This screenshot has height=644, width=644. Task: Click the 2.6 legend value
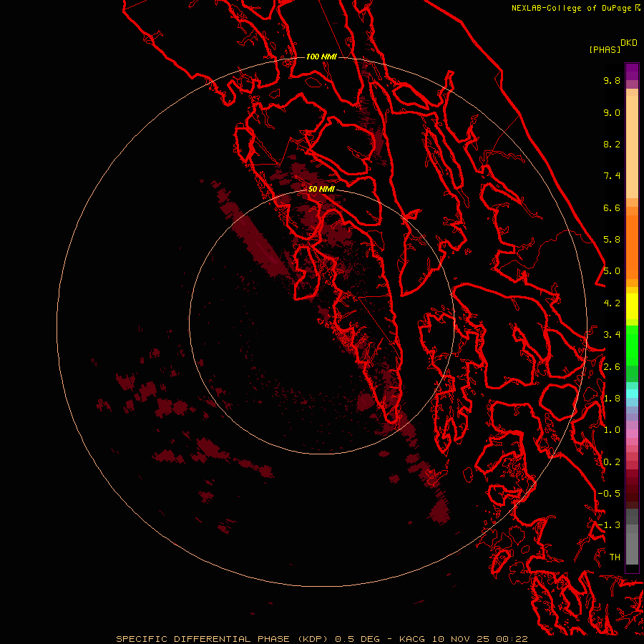coord(612,367)
